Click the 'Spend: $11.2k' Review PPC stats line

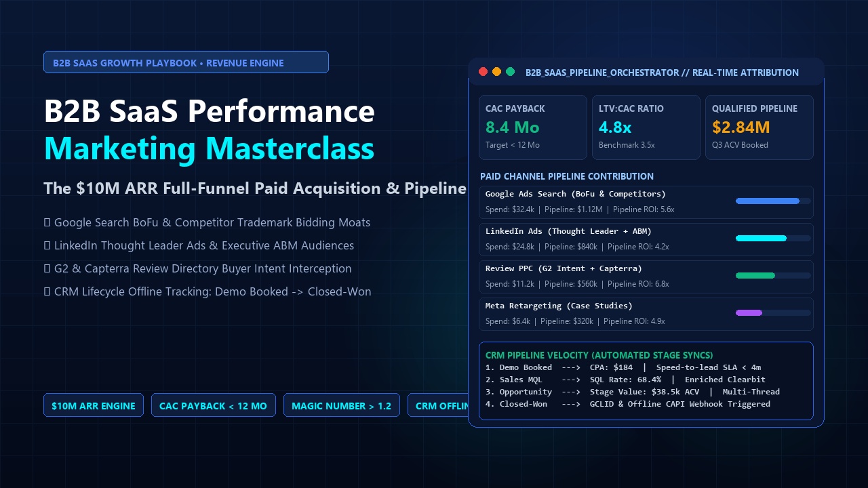point(577,284)
